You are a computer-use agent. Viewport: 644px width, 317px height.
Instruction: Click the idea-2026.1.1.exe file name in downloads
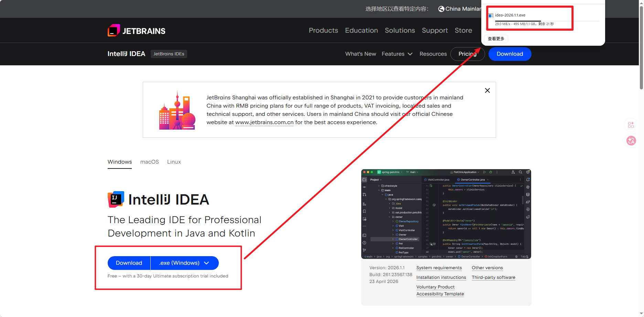(510, 15)
